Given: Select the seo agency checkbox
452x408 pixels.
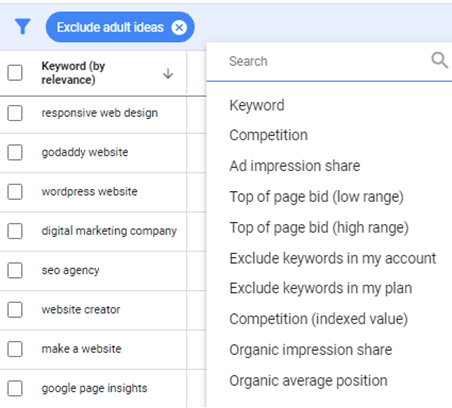Looking at the screenshot, I should [x=15, y=270].
